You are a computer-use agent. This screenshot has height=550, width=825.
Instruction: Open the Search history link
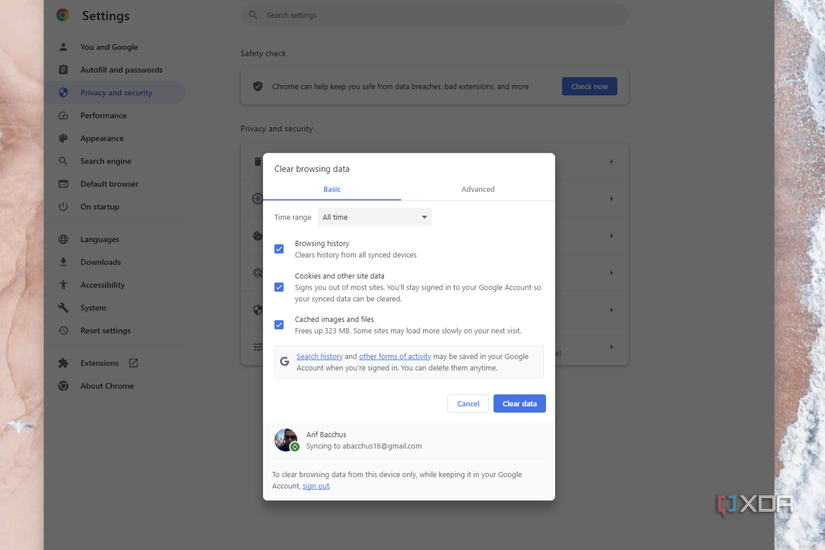coord(319,356)
